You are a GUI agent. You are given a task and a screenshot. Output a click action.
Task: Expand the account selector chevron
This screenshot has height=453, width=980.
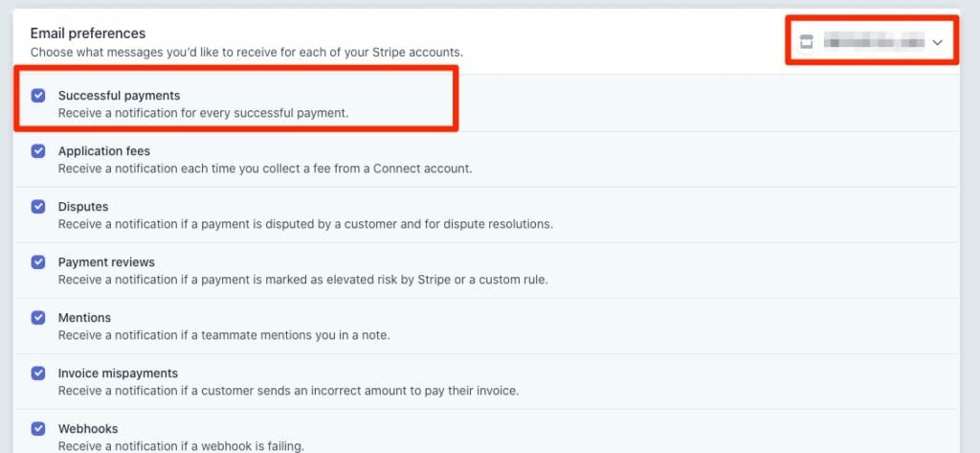point(937,42)
